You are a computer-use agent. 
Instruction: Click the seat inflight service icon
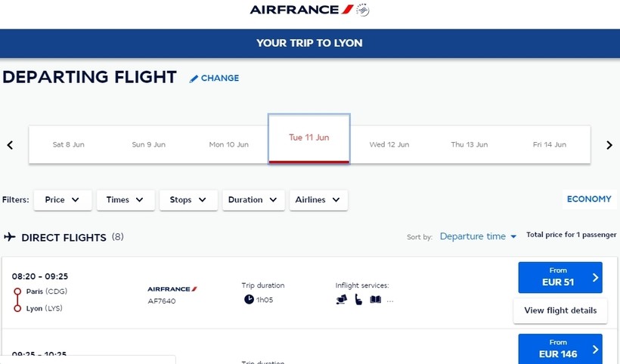click(x=358, y=300)
